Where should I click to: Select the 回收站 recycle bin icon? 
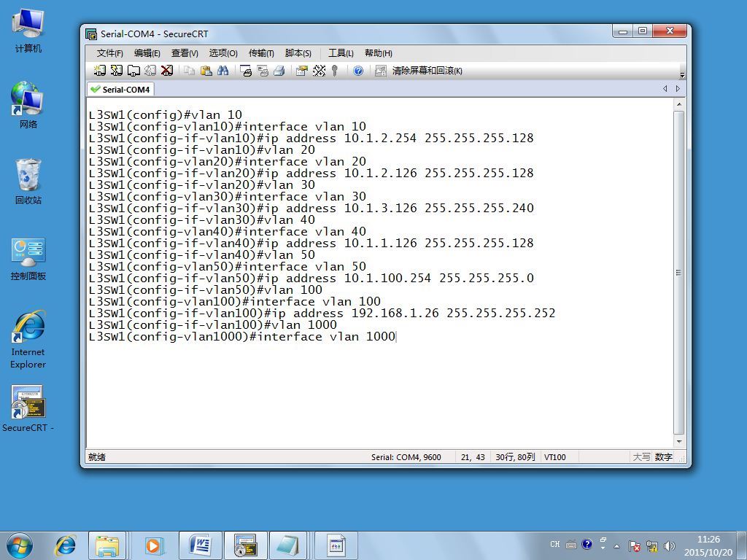point(28,182)
